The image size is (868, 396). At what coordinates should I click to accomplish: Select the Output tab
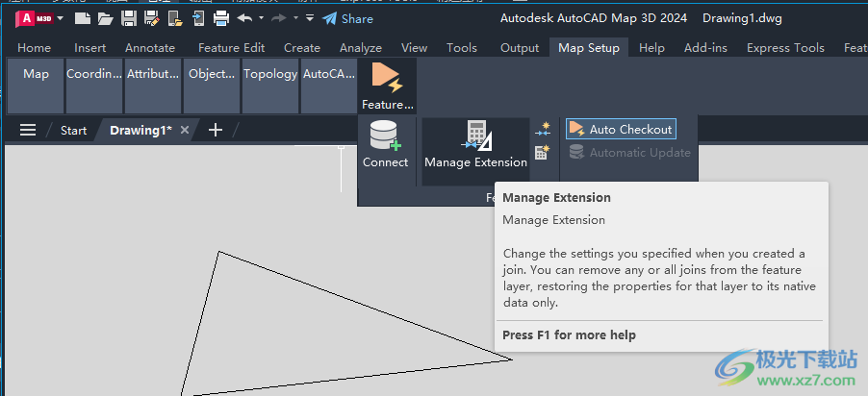520,48
